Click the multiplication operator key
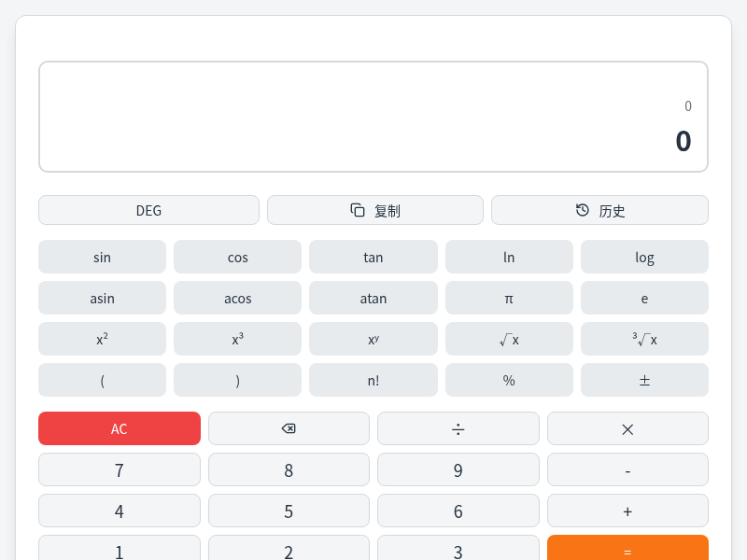 (x=627, y=428)
